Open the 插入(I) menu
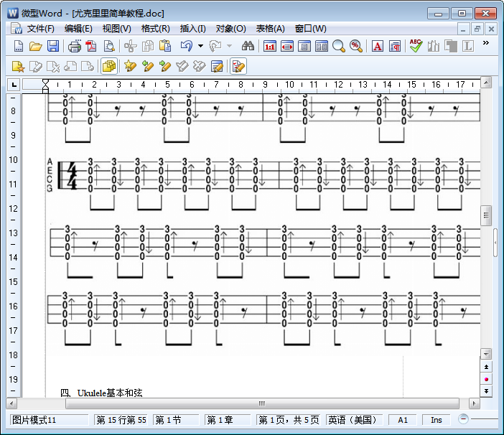 [x=192, y=29]
